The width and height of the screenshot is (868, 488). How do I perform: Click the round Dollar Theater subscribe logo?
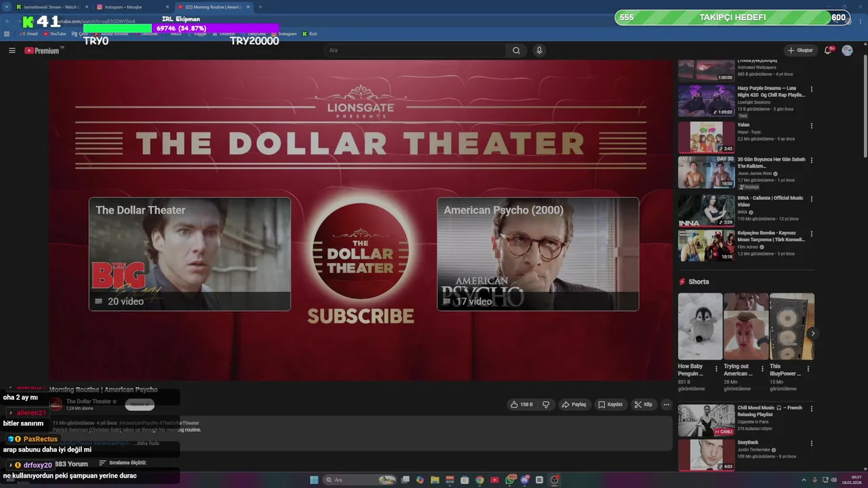point(361,251)
